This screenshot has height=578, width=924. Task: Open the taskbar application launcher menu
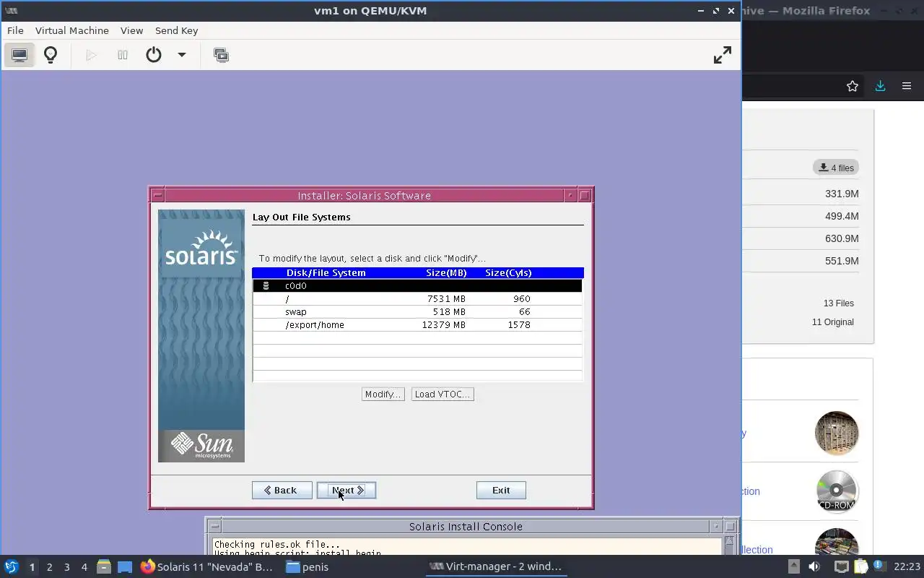click(11, 566)
